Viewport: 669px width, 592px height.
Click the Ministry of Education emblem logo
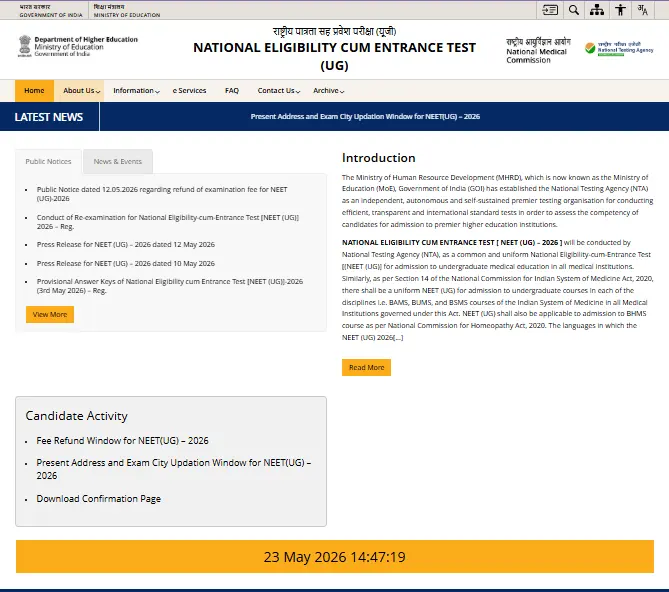[x=25, y=46]
